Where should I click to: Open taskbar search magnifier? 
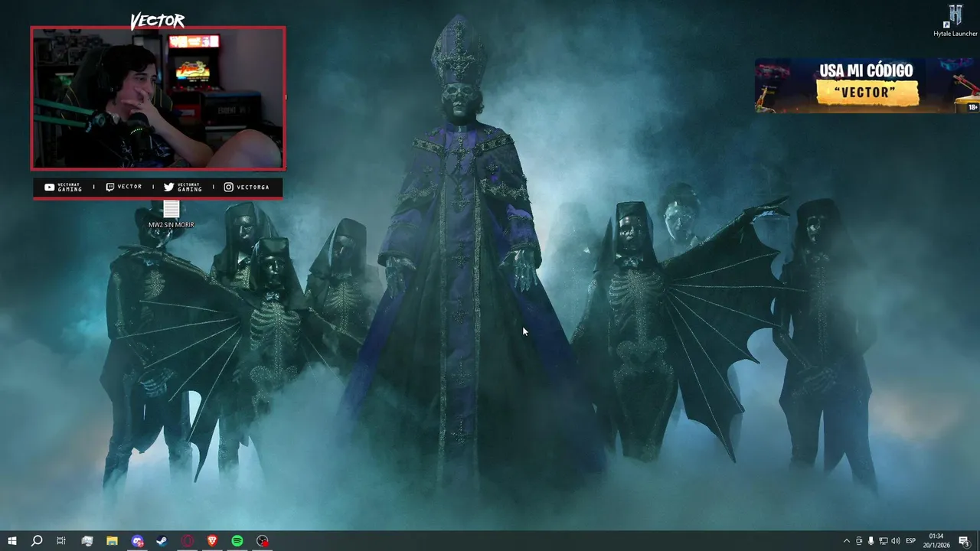tap(36, 541)
